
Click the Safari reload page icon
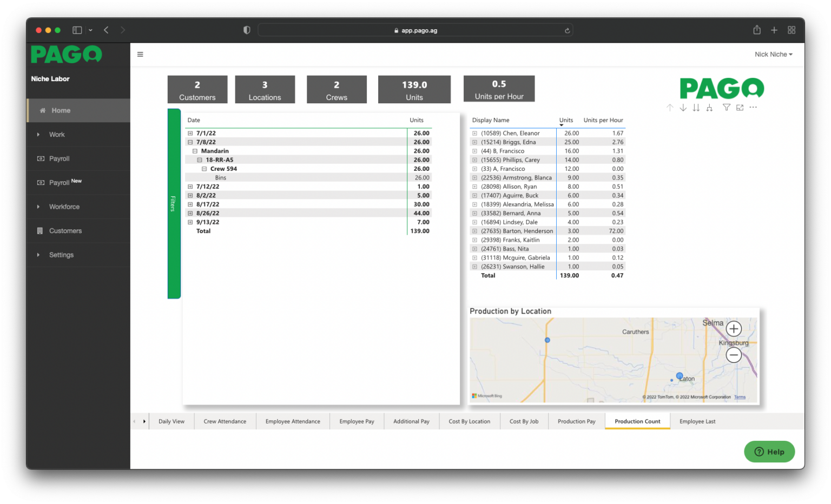[x=567, y=30]
